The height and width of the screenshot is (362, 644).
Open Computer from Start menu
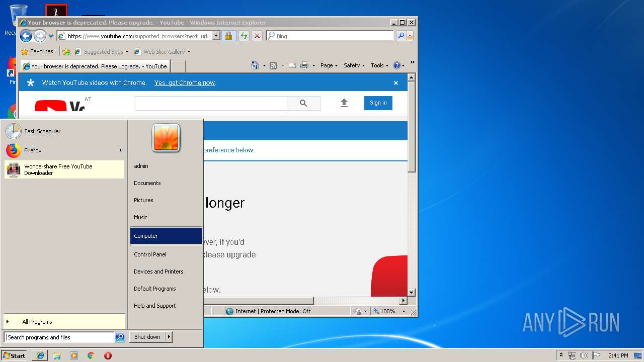(166, 236)
